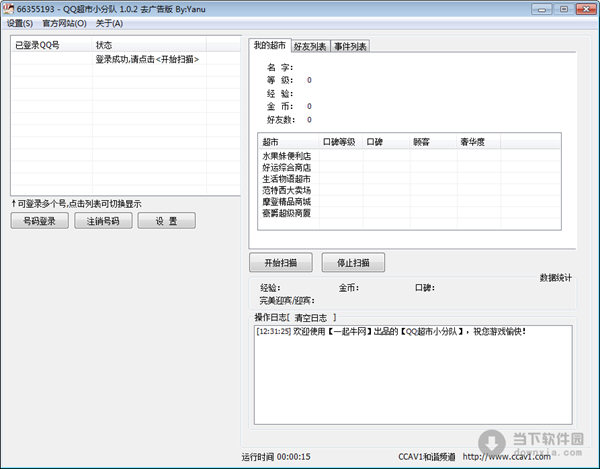This screenshot has height=469, width=600.
Task: Click the app icon in the title bar
Action: pyautogui.click(x=8, y=8)
